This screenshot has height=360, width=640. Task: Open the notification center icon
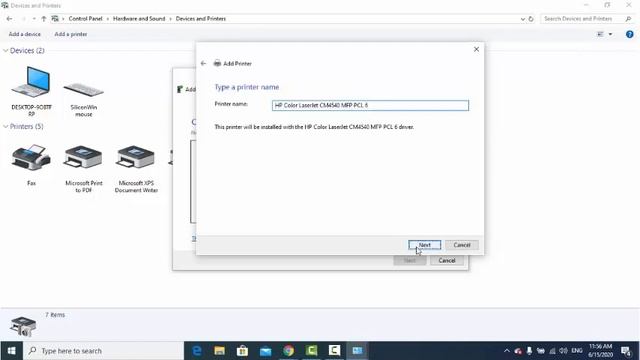[x=626, y=351]
